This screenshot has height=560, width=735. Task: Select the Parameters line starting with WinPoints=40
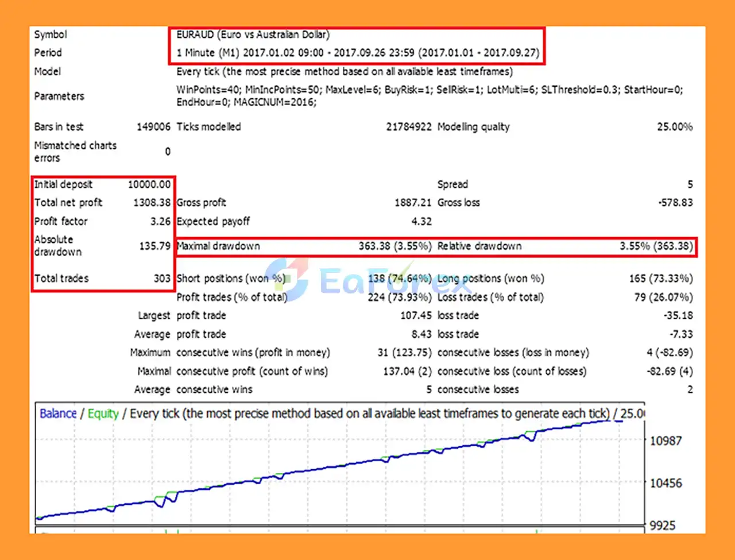point(429,90)
